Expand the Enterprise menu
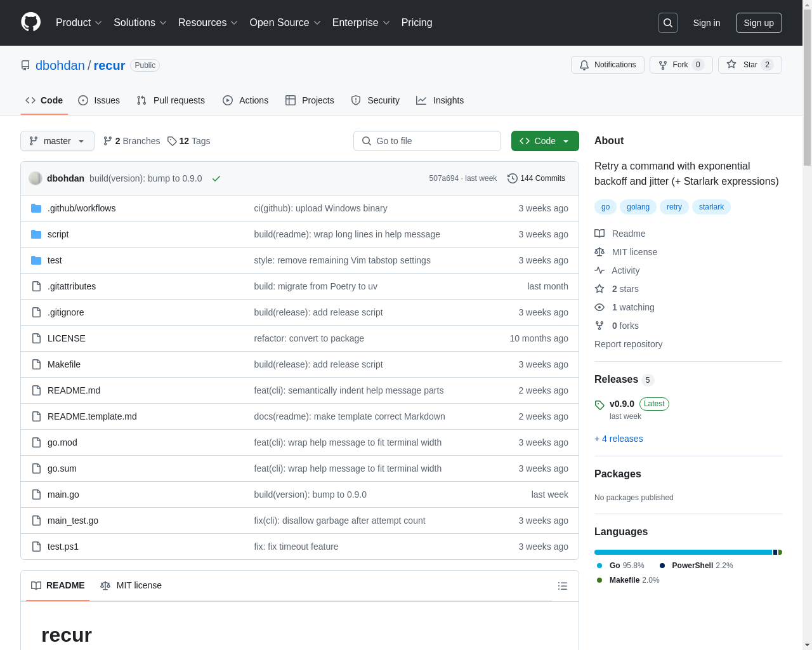The height and width of the screenshot is (650, 812). pyautogui.click(x=361, y=23)
